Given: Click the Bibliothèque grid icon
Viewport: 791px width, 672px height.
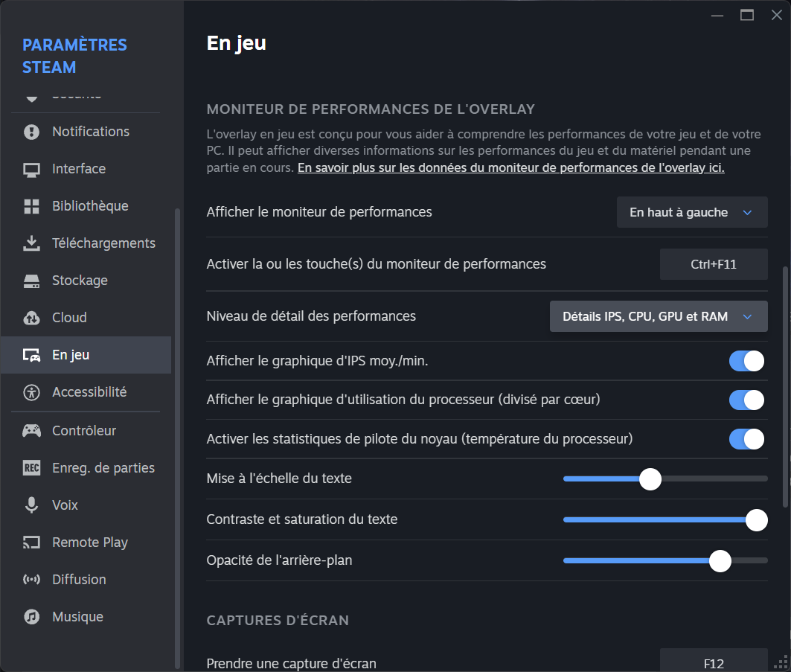Looking at the screenshot, I should coord(31,206).
